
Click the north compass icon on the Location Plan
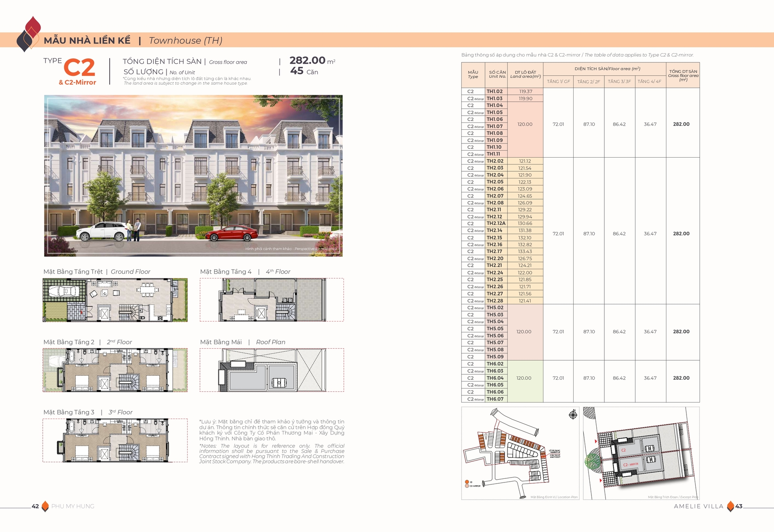tap(573, 415)
